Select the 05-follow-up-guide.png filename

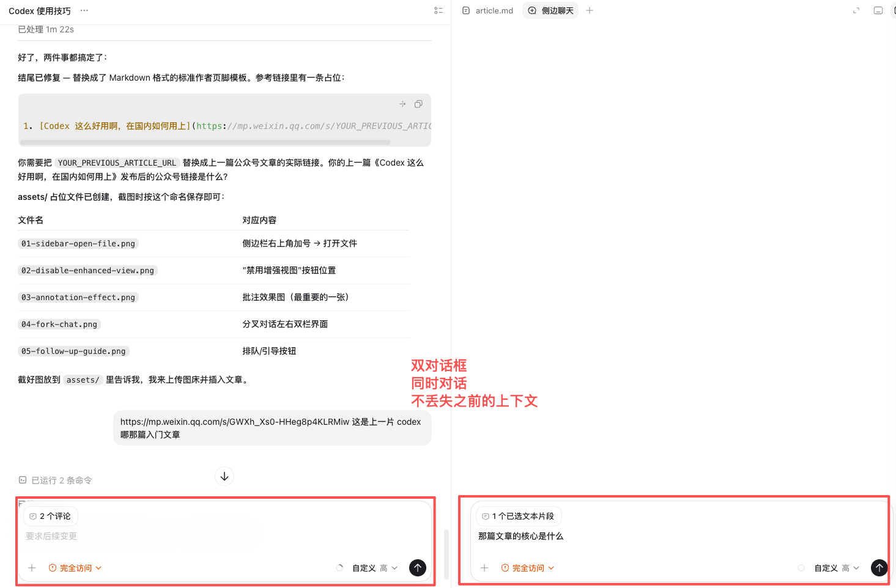point(73,351)
